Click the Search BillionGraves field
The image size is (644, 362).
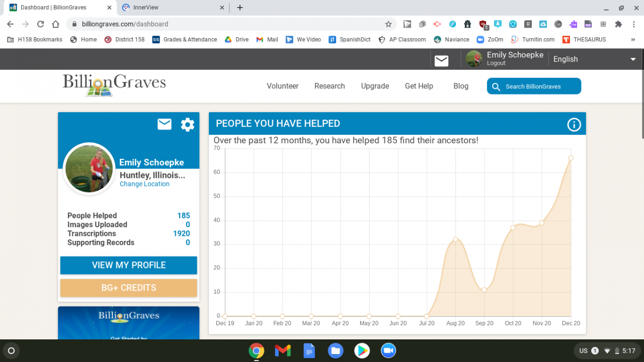[x=534, y=86]
